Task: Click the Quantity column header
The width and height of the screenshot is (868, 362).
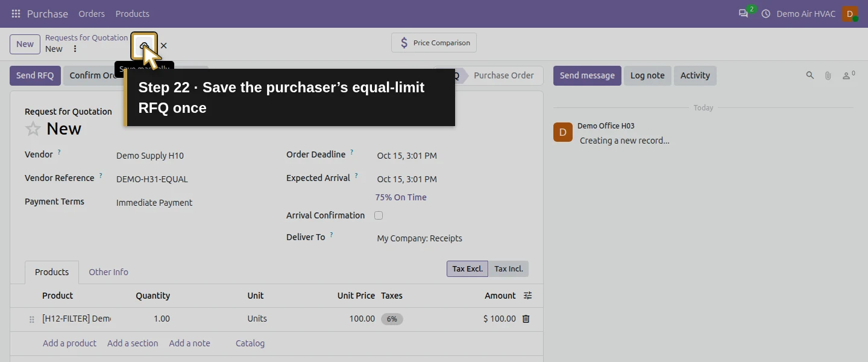Action: [153, 296]
